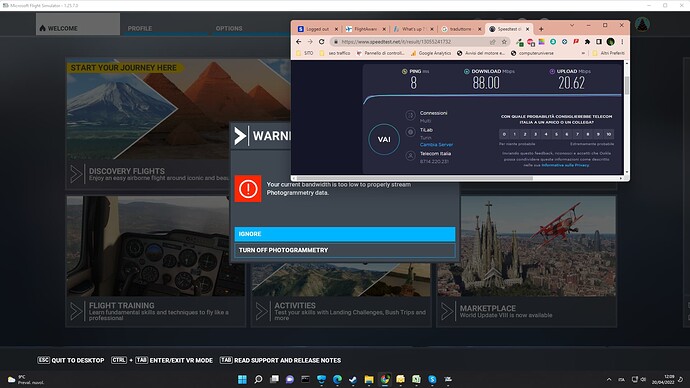
Task: Open the seo traffico bookmark folder
Action: point(335,53)
